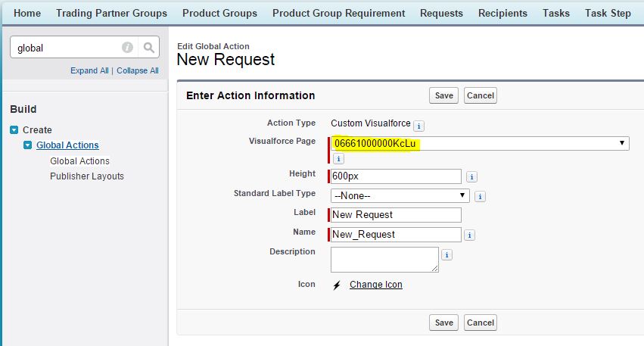Viewport: 644px width, 346px height.
Task: Open the Trading Partner Groups tab
Action: 111,13
